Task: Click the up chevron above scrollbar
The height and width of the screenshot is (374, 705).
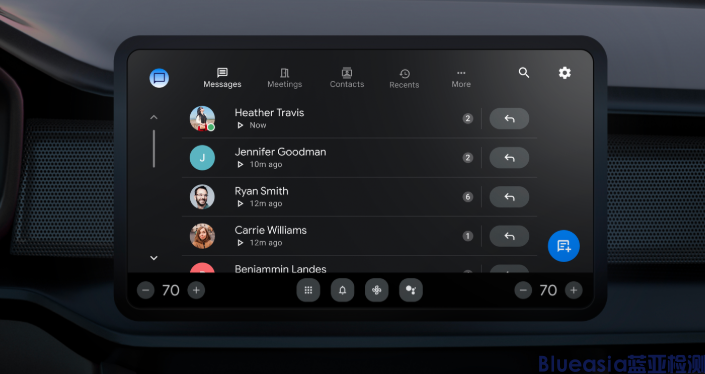Action: [x=154, y=117]
